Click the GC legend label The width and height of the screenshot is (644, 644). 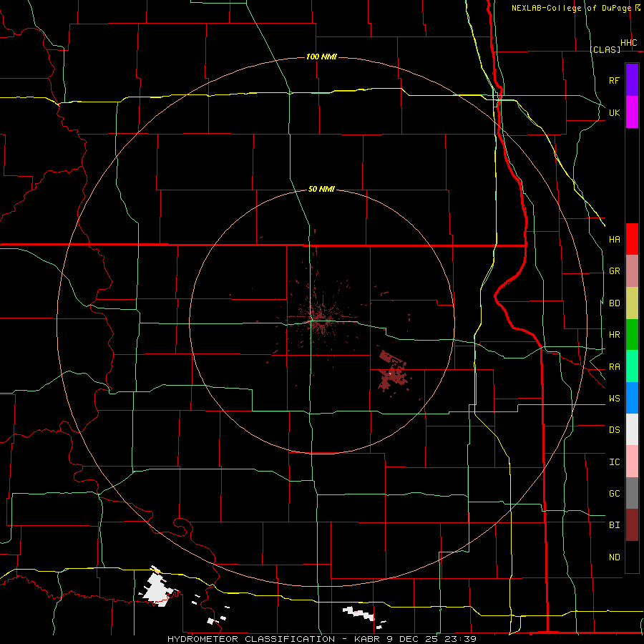[614, 494]
